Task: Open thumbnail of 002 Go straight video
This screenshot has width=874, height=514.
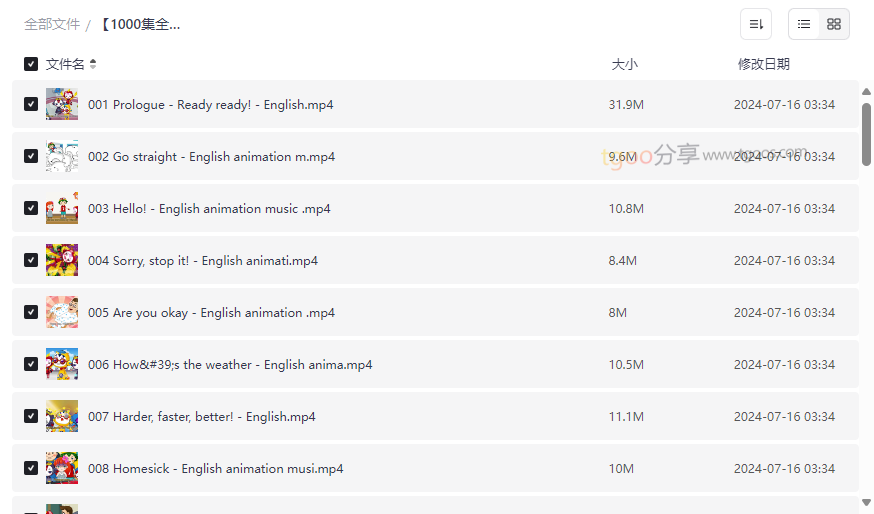Action: click(x=62, y=156)
